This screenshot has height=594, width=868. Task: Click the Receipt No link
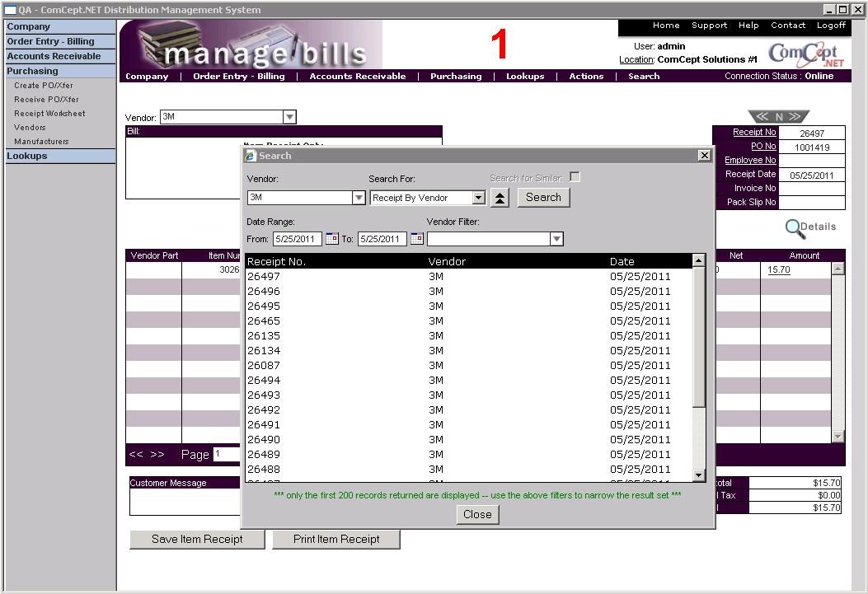(754, 133)
